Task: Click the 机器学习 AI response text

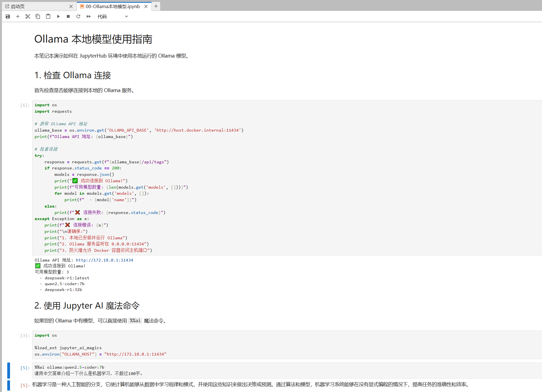Action: pyautogui.click(x=252, y=384)
